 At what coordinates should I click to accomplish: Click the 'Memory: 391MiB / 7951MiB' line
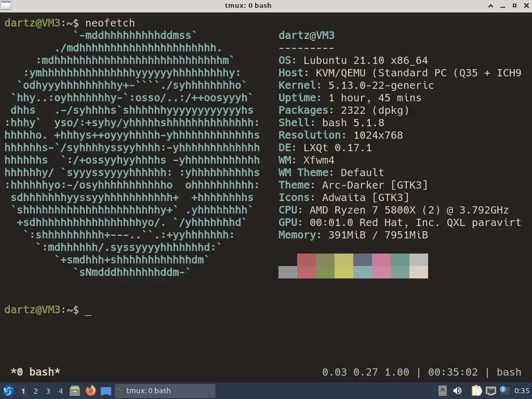(x=353, y=235)
